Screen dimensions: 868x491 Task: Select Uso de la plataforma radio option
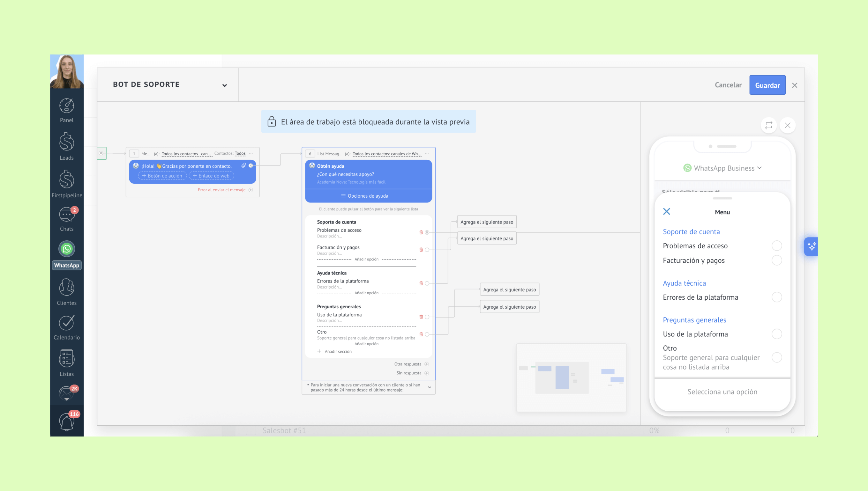point(776,334)
